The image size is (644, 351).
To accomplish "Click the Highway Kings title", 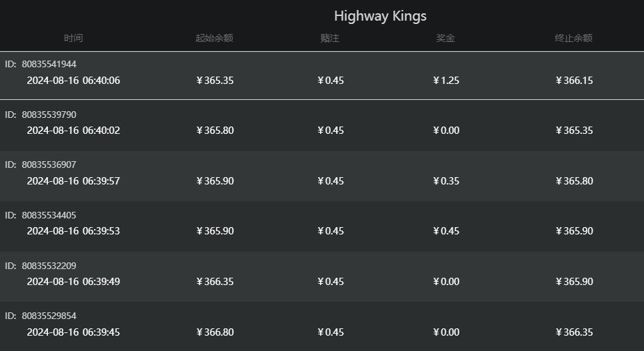I will 380,16.
